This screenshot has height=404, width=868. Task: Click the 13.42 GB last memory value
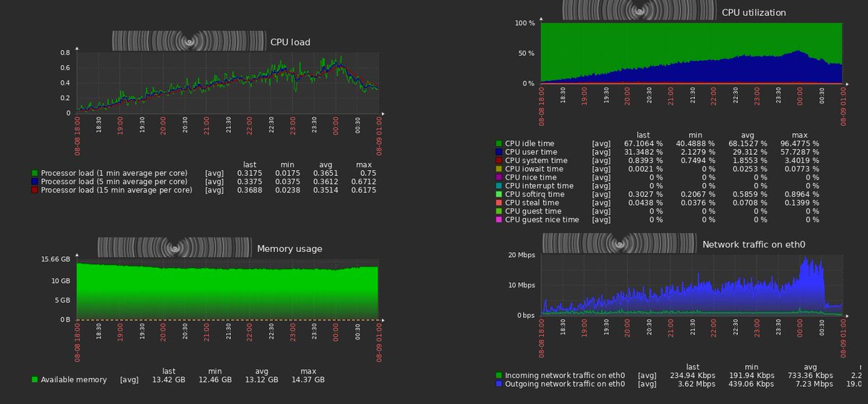tap(169, 379)
